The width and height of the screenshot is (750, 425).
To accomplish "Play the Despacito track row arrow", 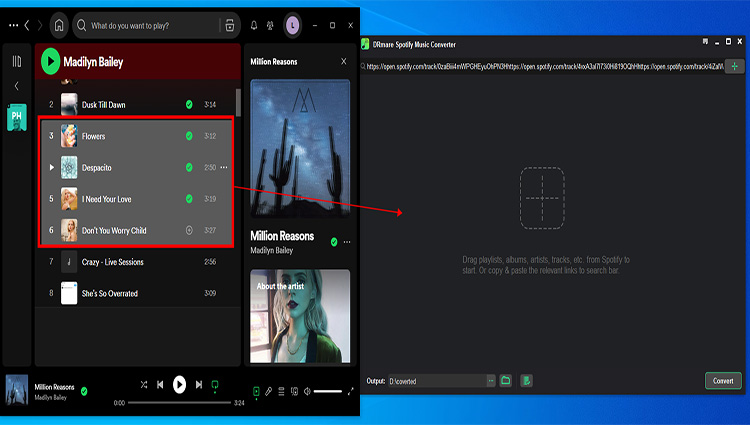I will click(x=51, y=167).
